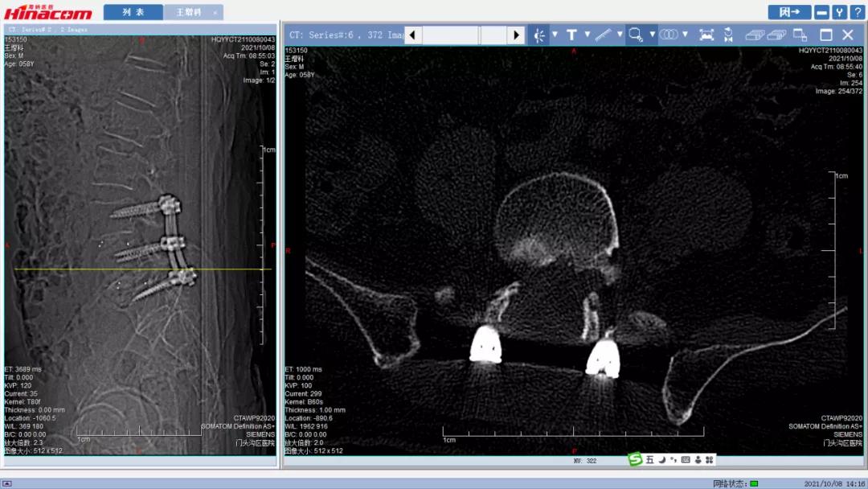The width and height of the screenshot is (868, 489).
Task: Toggle the moon half-width icon in IME bar
Action: [661, 460]
